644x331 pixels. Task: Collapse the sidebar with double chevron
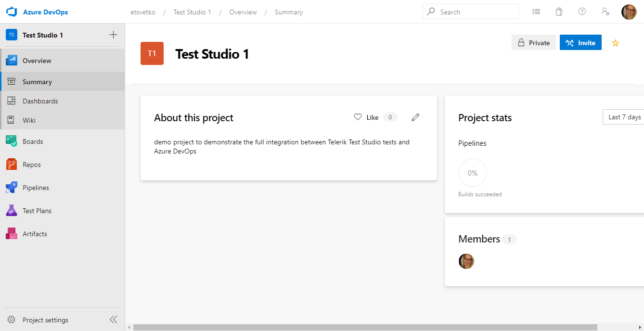tap(114, 319)
